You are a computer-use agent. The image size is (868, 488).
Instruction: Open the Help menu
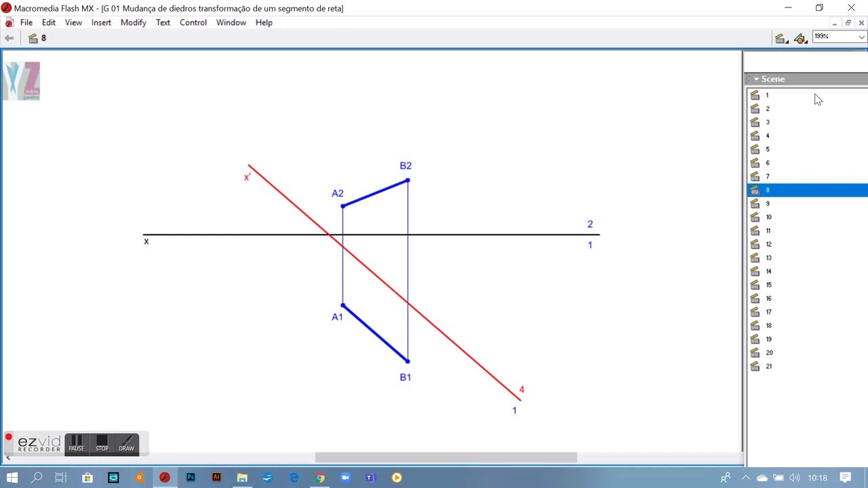264,22
